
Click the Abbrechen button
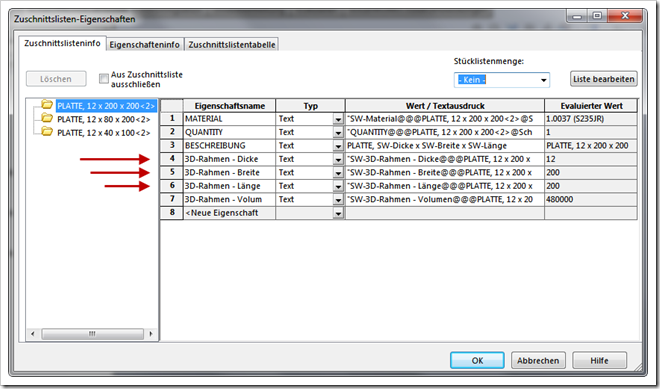click(x=538, y=360)
